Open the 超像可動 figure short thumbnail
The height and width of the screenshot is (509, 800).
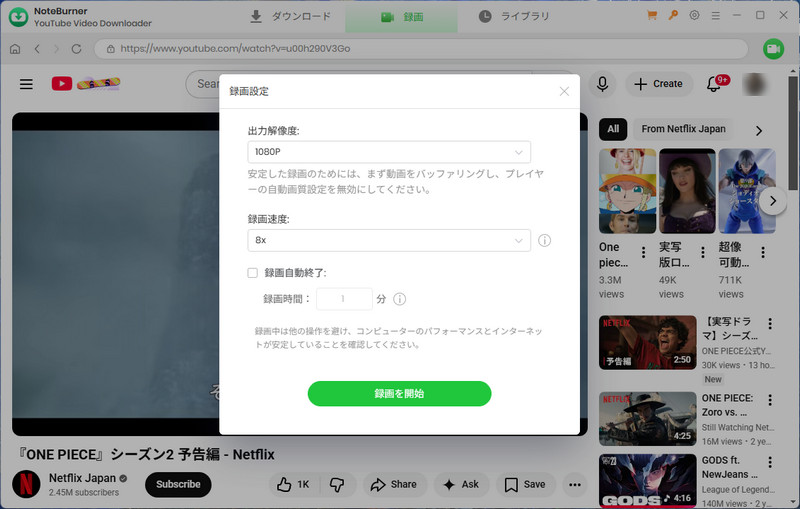(x=747, y=191)
